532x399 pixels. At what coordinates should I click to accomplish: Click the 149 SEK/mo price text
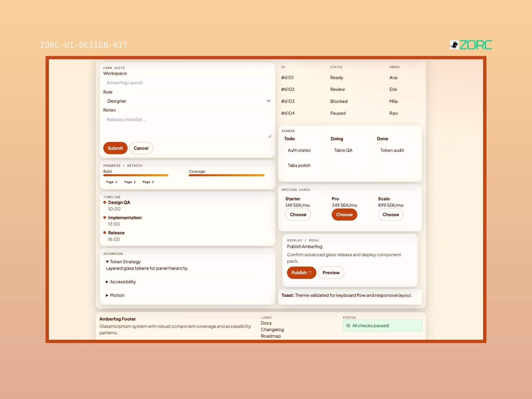pyautogui.click(x=298, y=205)
